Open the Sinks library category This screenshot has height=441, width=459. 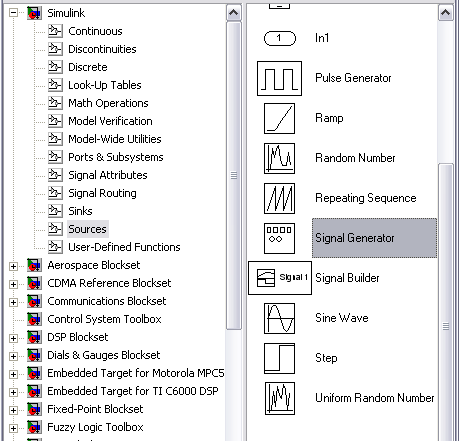(80, 211)
